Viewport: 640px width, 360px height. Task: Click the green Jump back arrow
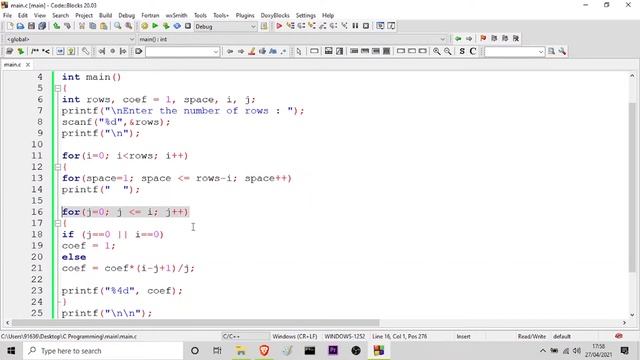coord(458,39)
